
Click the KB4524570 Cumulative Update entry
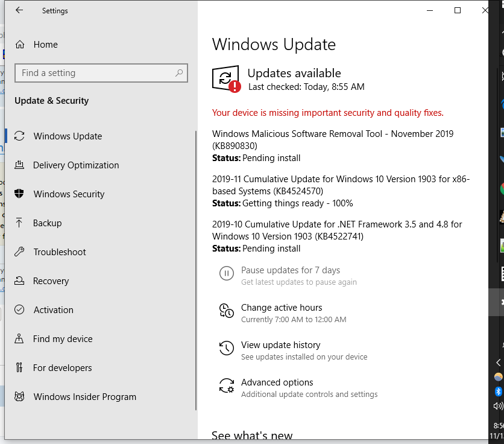[341, 185]
